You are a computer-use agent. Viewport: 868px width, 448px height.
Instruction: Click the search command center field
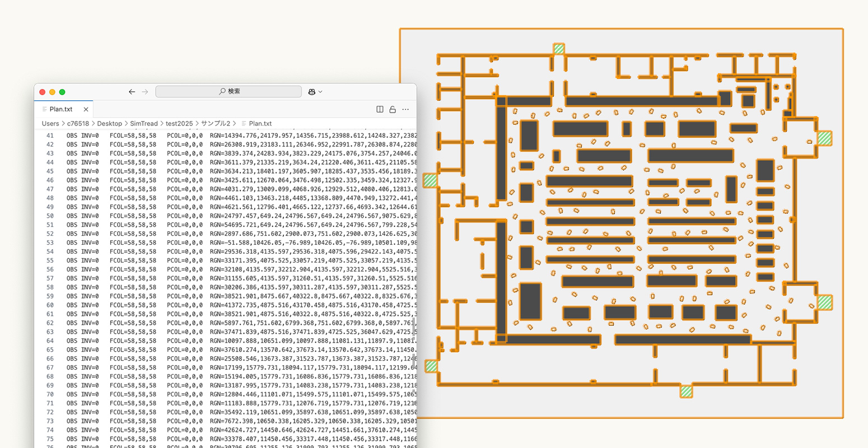pos(228,91)
